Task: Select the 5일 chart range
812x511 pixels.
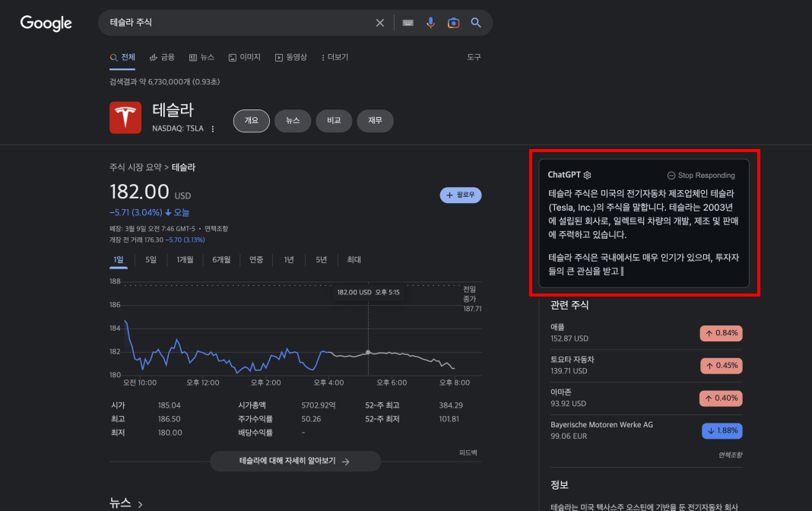Action: (x=151, y=260)
